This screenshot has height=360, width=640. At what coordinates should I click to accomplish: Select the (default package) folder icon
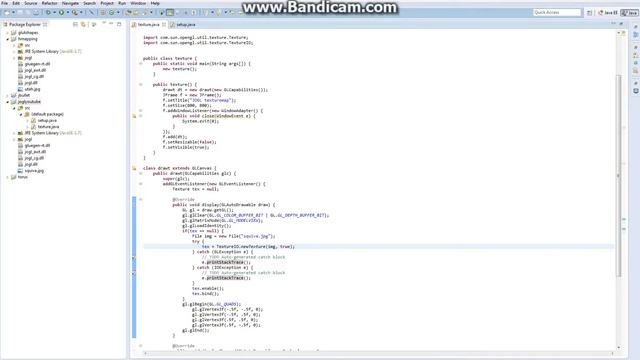[27, 114]
